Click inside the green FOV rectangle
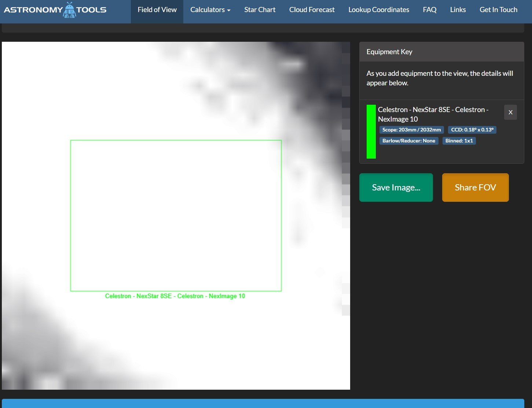 click(x=176, y=216)
